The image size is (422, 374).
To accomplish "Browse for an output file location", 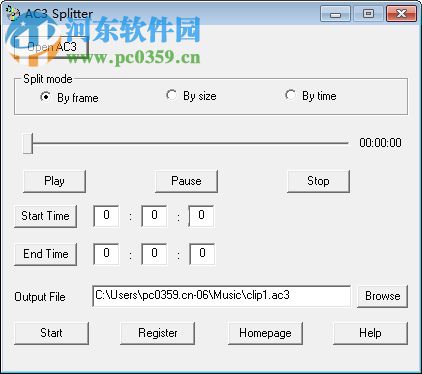I will point(382,296).
